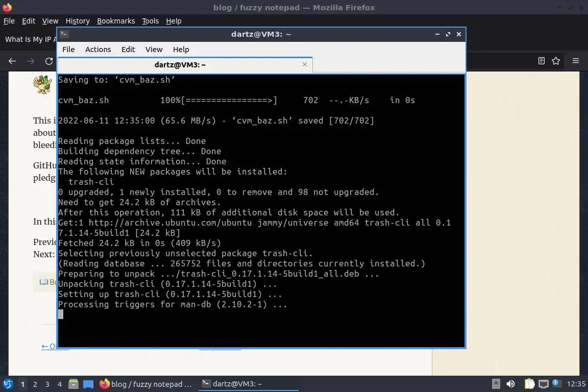
Task: Click the 'trash-cli' package name line
Action: [91, 182]
